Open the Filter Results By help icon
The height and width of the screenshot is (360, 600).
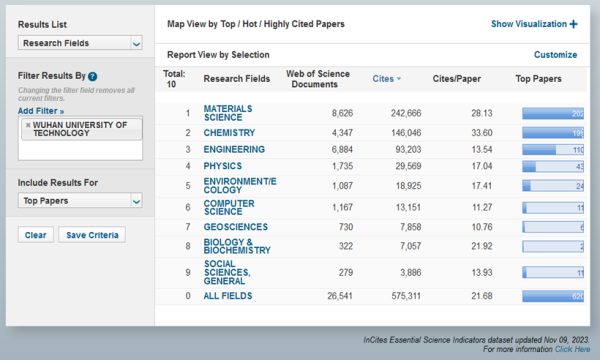92,76
